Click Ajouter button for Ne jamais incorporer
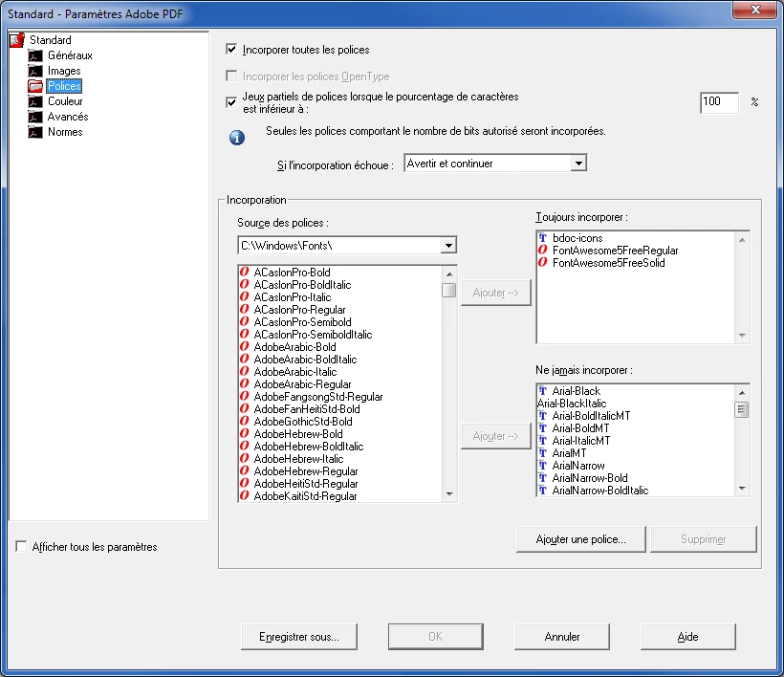Viewport: 784px width, 677px height. [495, 436]
